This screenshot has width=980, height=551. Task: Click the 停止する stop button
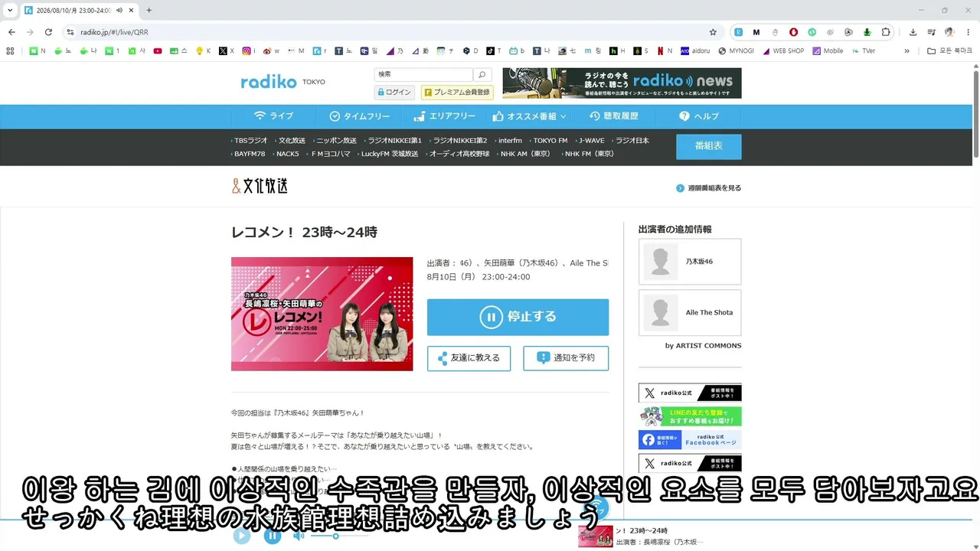[x=518, y=317]
